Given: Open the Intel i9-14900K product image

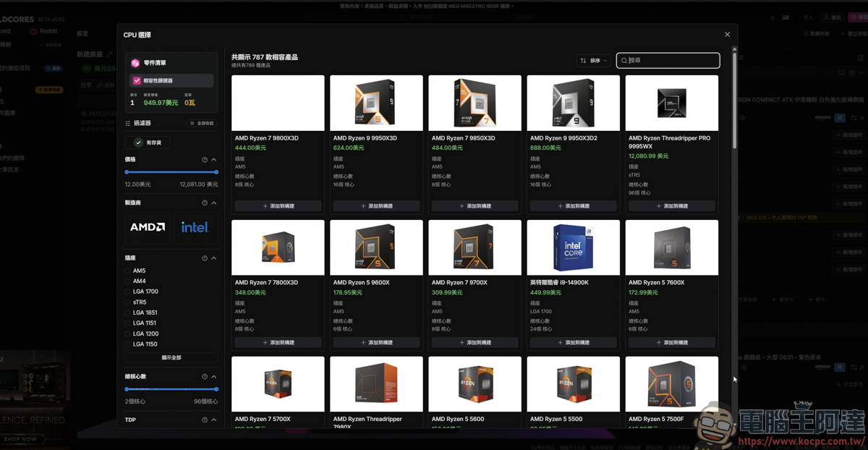Looking at the screenshot, I should coord(573,247).
